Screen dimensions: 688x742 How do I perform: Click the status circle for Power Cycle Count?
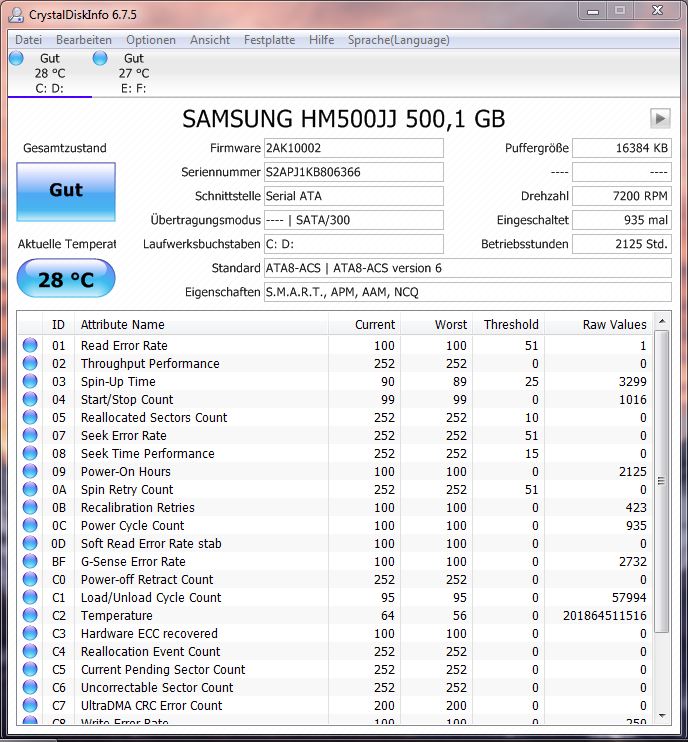point(30,525)
